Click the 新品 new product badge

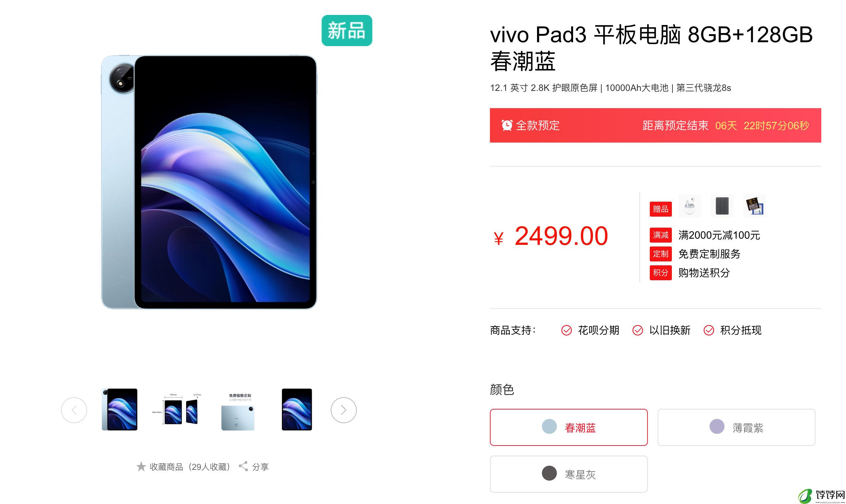pos(347,31)
